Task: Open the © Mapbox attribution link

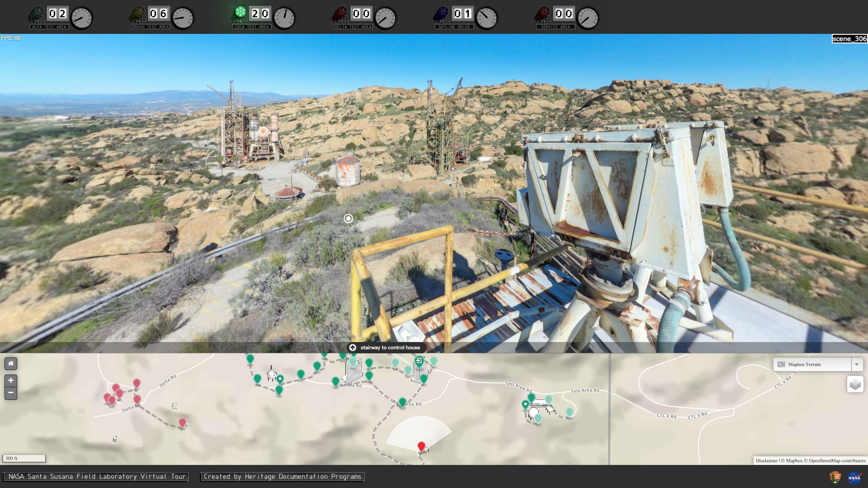Action: 792,460
